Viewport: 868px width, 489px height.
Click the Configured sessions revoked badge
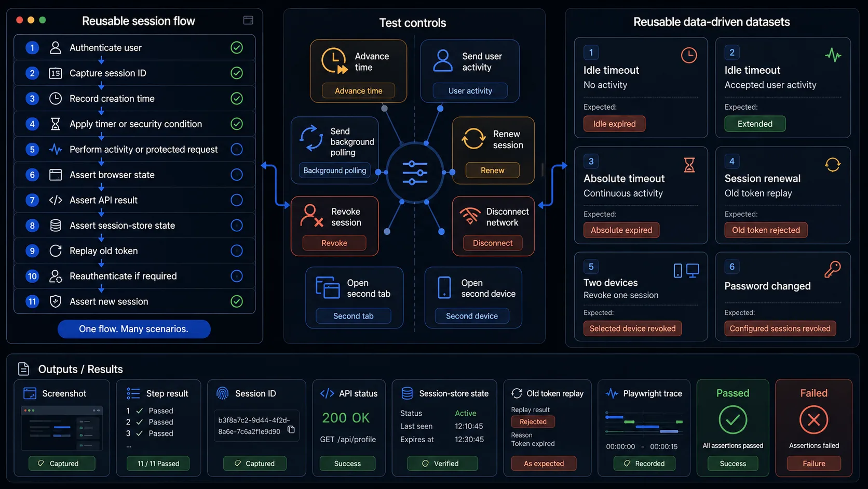780,328
